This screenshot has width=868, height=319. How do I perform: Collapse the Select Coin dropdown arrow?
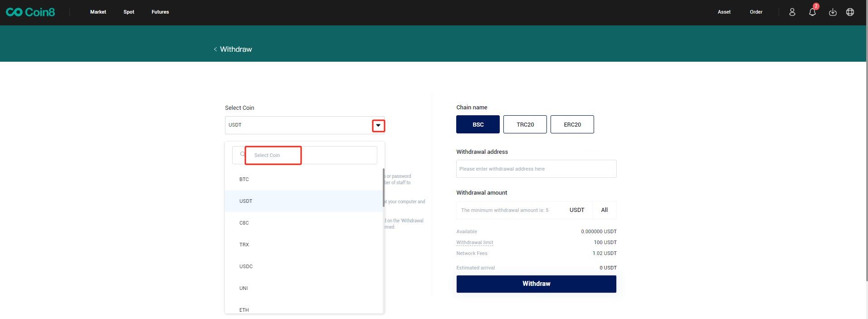(x=378, y=126)
